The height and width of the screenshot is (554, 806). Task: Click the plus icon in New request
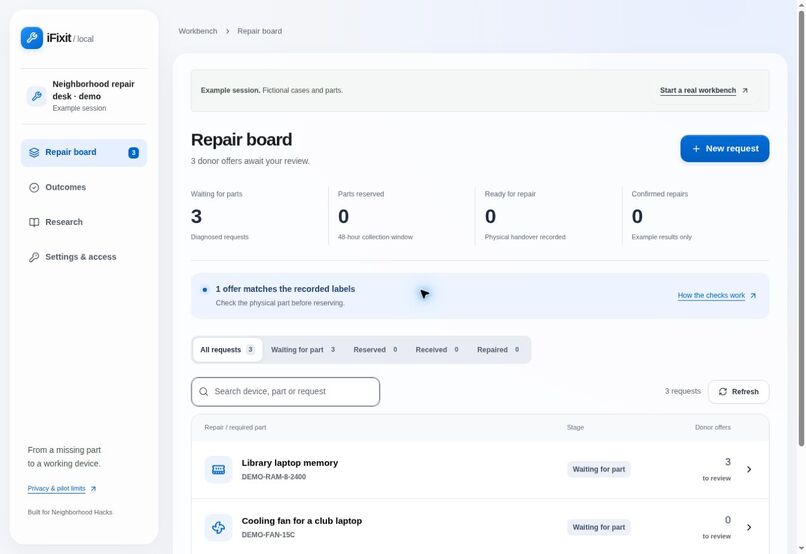pos(696,149)
